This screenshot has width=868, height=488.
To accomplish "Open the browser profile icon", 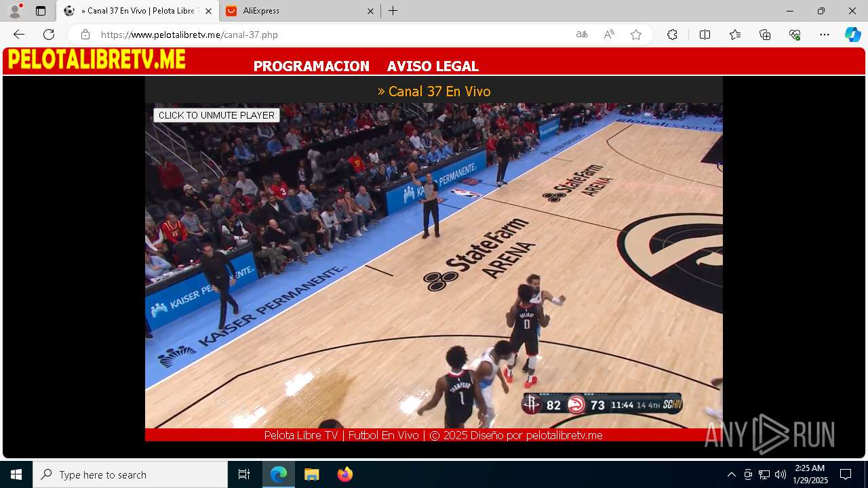I will 15,11.
